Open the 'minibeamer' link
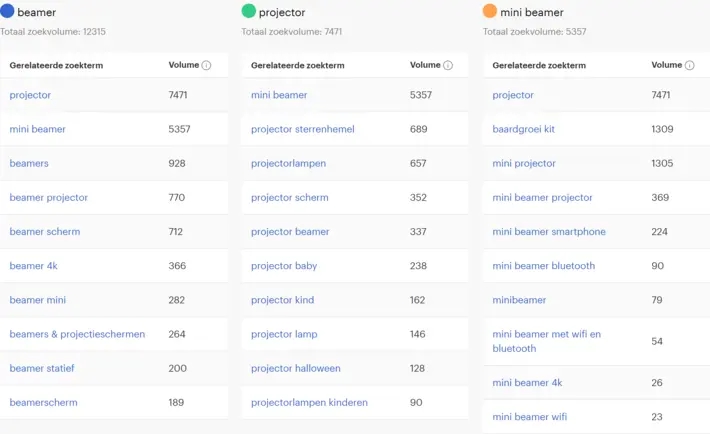Viewport: 710px width, 434px height. pyautogui.click(x=519, y=300)
